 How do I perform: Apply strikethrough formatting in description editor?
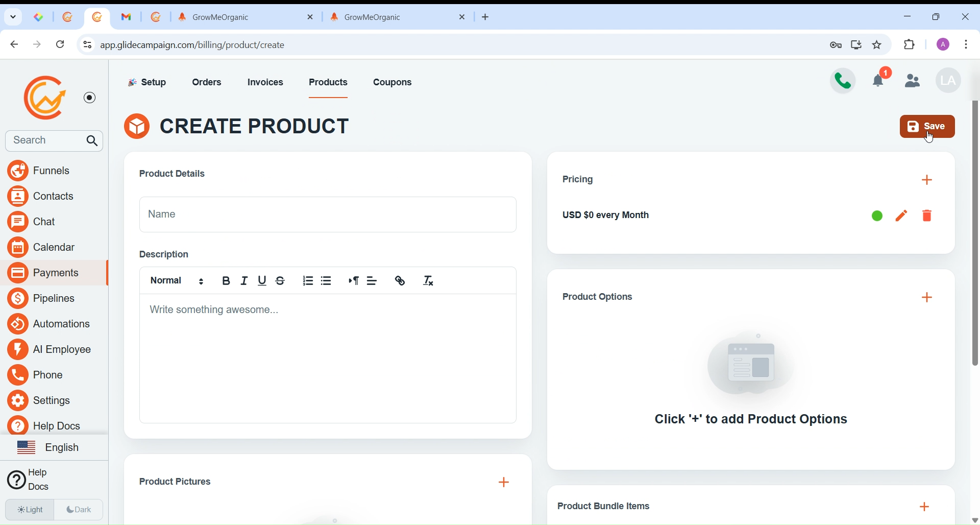[281, 281]
